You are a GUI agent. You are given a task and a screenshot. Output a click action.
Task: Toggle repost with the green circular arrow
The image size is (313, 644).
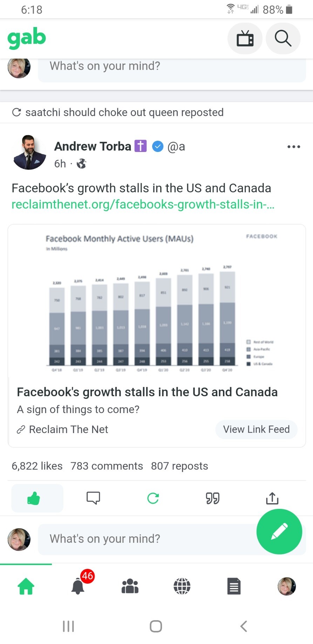[153, 498]
